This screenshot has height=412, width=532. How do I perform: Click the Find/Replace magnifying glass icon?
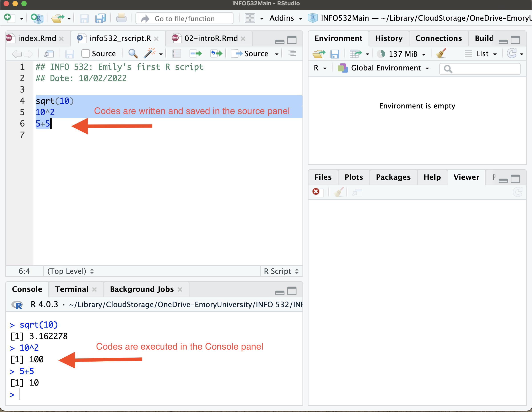pos(133,54)
